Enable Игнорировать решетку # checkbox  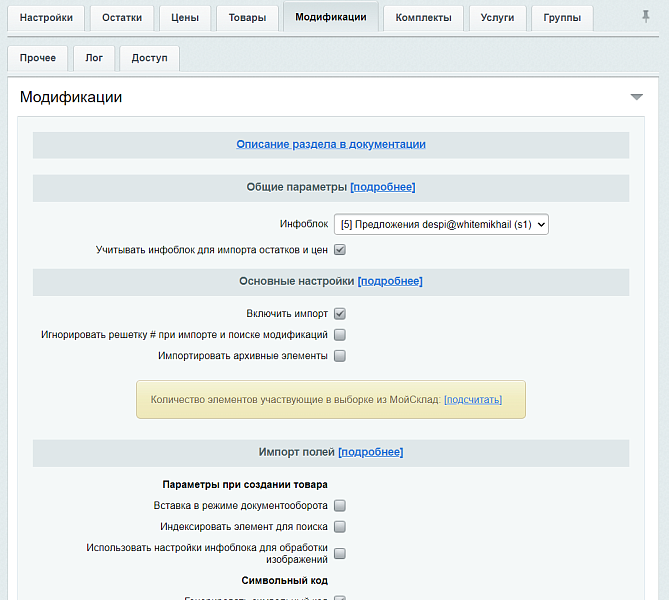340,335
